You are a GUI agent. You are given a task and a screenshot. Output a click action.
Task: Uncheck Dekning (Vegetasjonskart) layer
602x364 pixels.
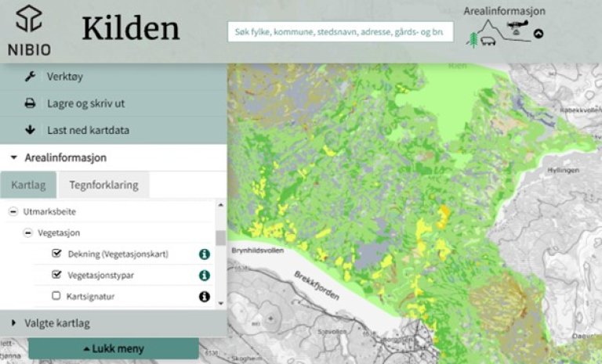[56, 253]
